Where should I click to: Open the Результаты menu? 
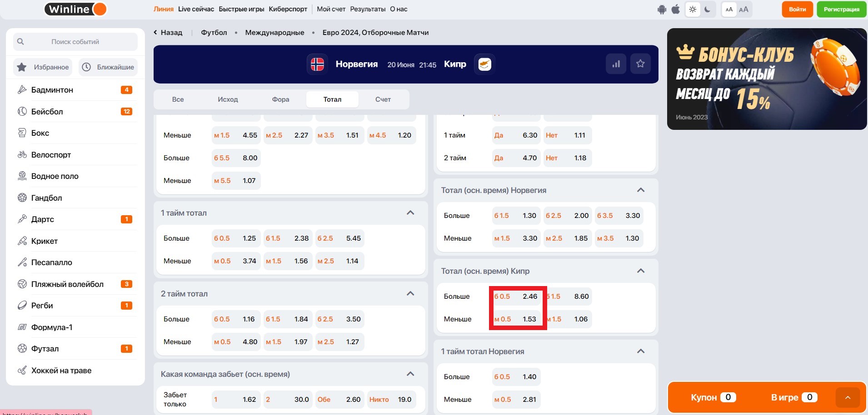click(x=368, y=9)
